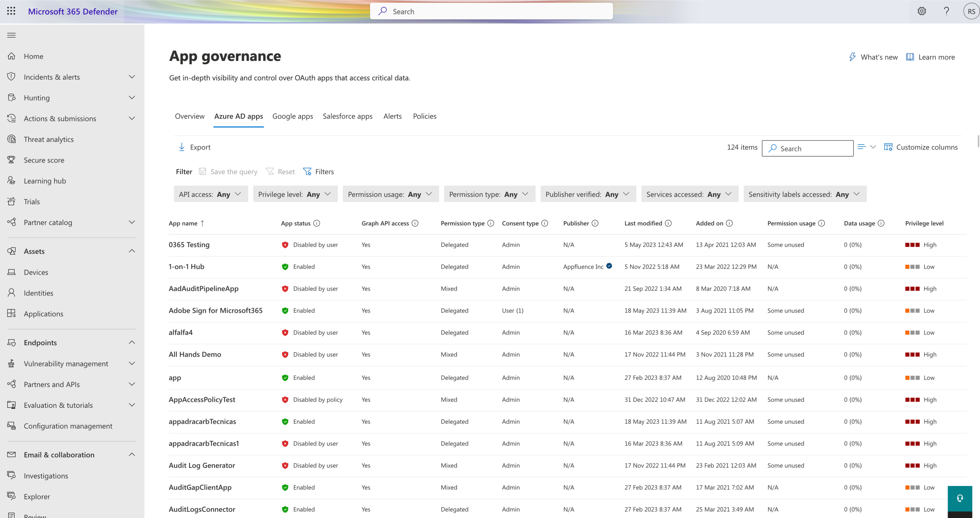Click the What's new lightning icon
Image resolution: width=980 pixels, height=518 pixels.
tap(852, 58)
